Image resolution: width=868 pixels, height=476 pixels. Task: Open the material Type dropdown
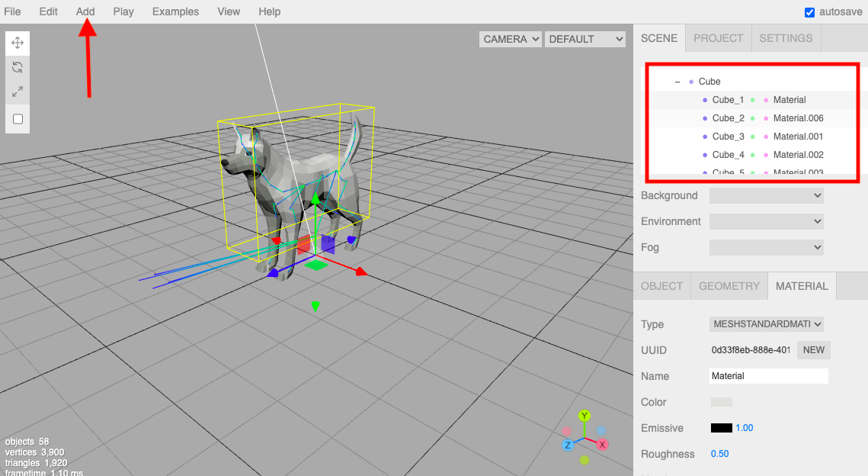point(767,324)
